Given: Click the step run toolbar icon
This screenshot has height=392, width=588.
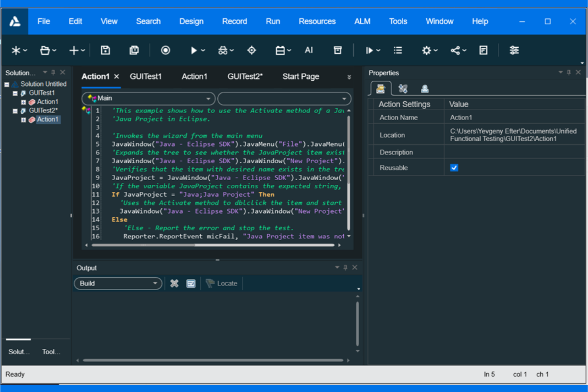Looking at the screenshot, I should point(369,50).
